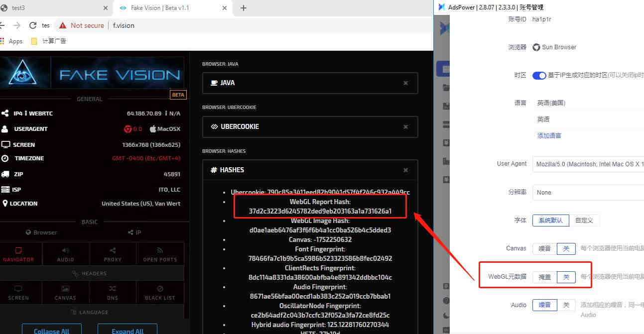Set Canvas option to 噪音
Image resolution: width=644 pixels, height=334 pixels.
(544, 249)
